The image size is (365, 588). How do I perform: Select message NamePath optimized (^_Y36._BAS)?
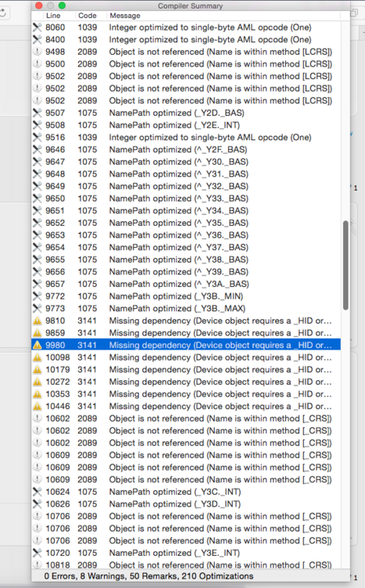pyautogui.click(x=179, y=235)
